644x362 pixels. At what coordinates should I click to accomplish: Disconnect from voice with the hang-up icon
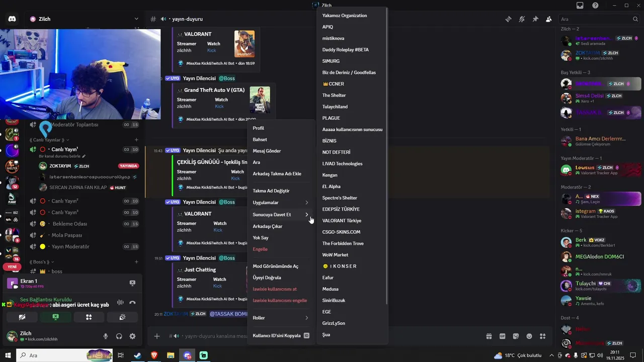point(132,303)
